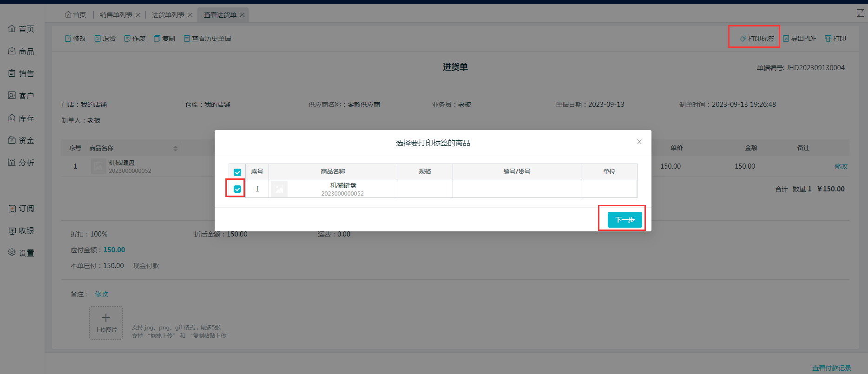This screenshot has width=868, height=374.
Task: Click the 打印 print icon
Action: coord(828,39)
